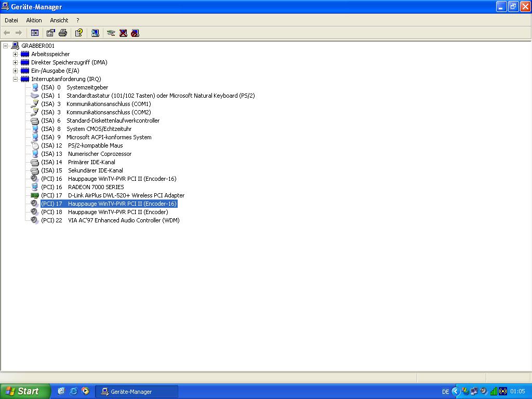This screenshot has width=532, height=399.
Task: Click the sound icon for VIA AC'97 Audio Controller
Action: tap(35, 220)
